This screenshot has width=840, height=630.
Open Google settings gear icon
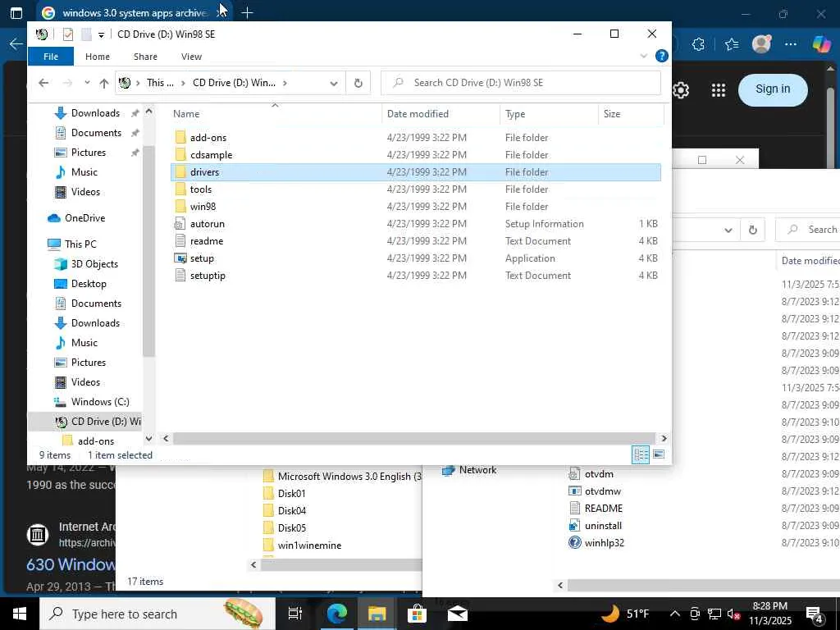click(680, 90)
